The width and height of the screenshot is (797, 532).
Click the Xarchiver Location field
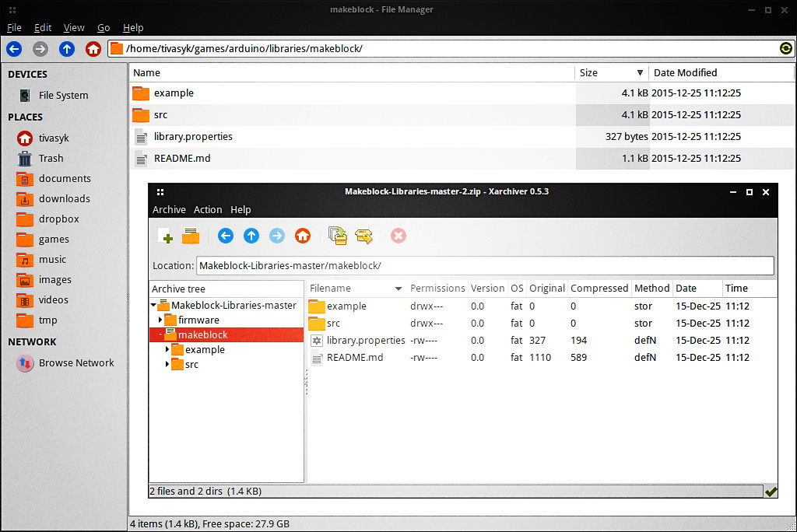[x=485, y=266]
